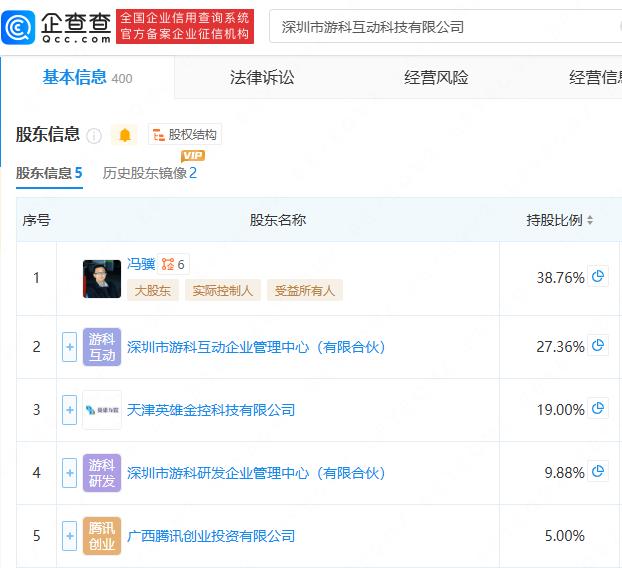Switch to 法律诉讼 tab
The width and height of the screenshot is (622, 568).
262,77
